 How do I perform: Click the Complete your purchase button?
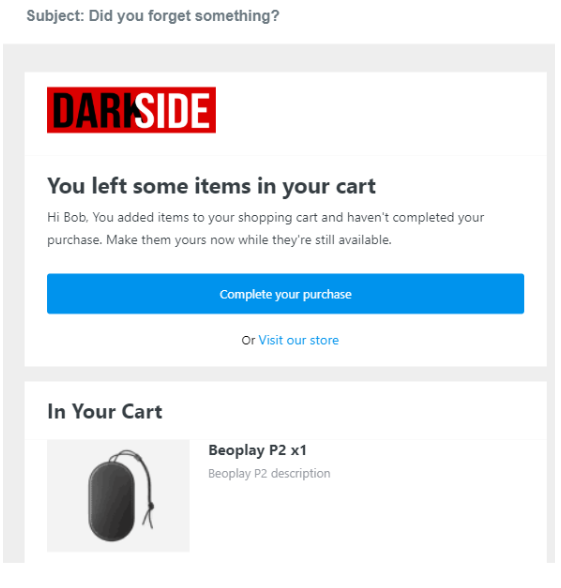coord(285,294)
